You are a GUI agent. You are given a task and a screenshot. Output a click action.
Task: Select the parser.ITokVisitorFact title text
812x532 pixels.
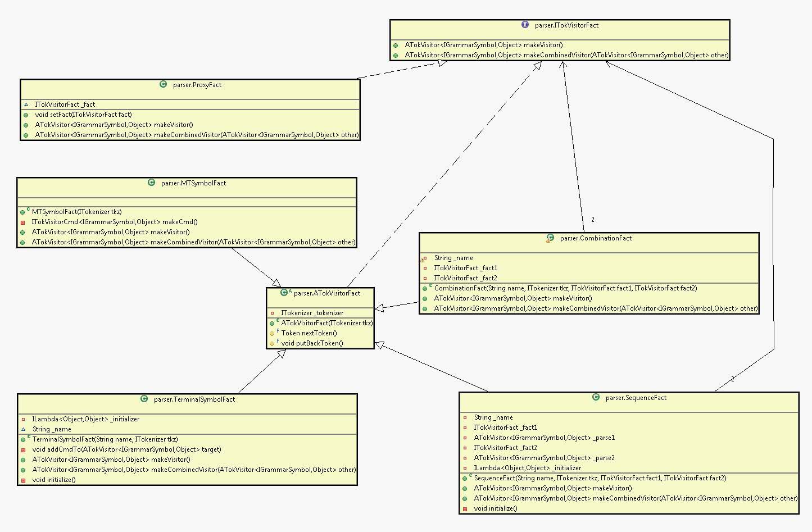566,25
